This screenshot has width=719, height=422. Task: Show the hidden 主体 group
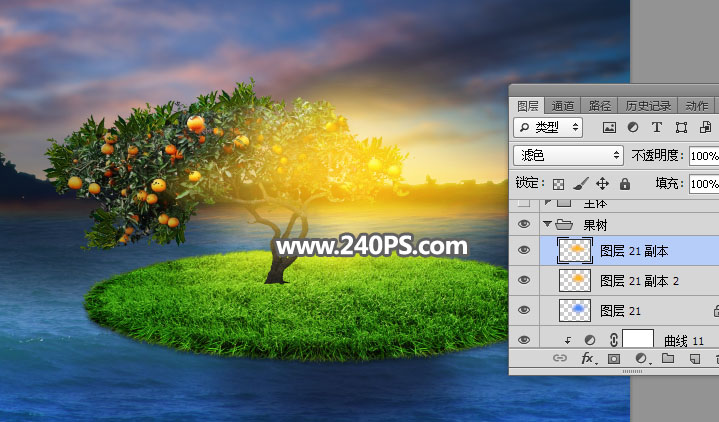point(524,203)
